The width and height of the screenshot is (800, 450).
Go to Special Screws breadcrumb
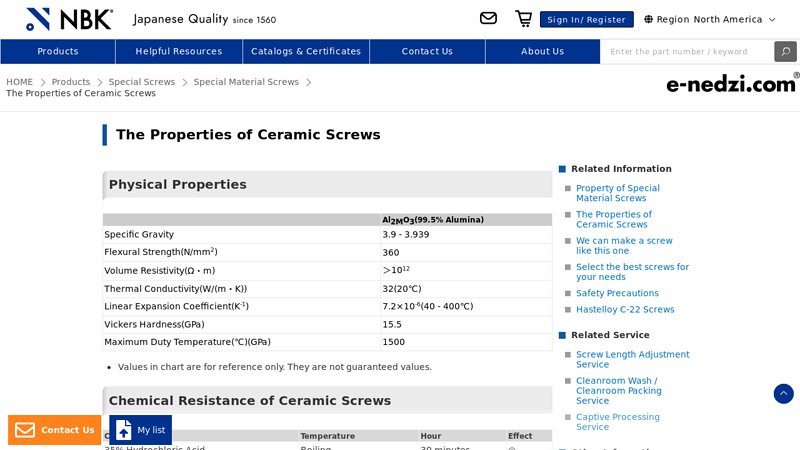[141, 82]
